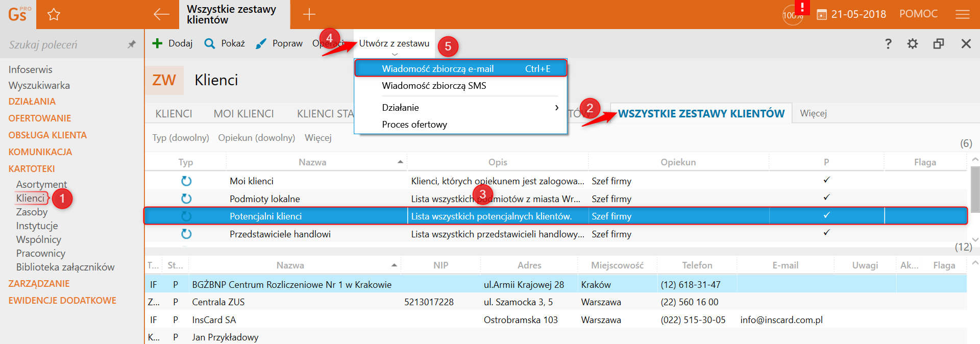Click the GS PRO logo icon
Viewport: 980px width, 344px height.
click(x=19, y=14)
